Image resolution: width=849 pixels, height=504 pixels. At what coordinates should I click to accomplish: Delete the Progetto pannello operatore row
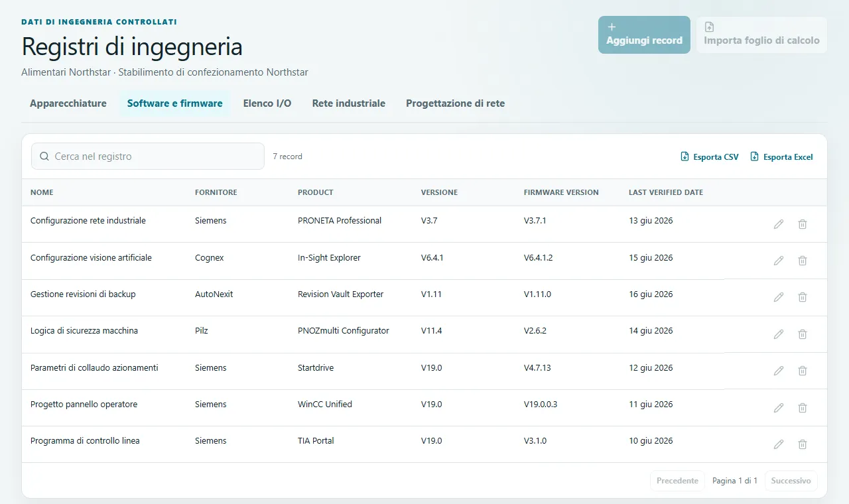pyautogui.click(x=803, y=408)
